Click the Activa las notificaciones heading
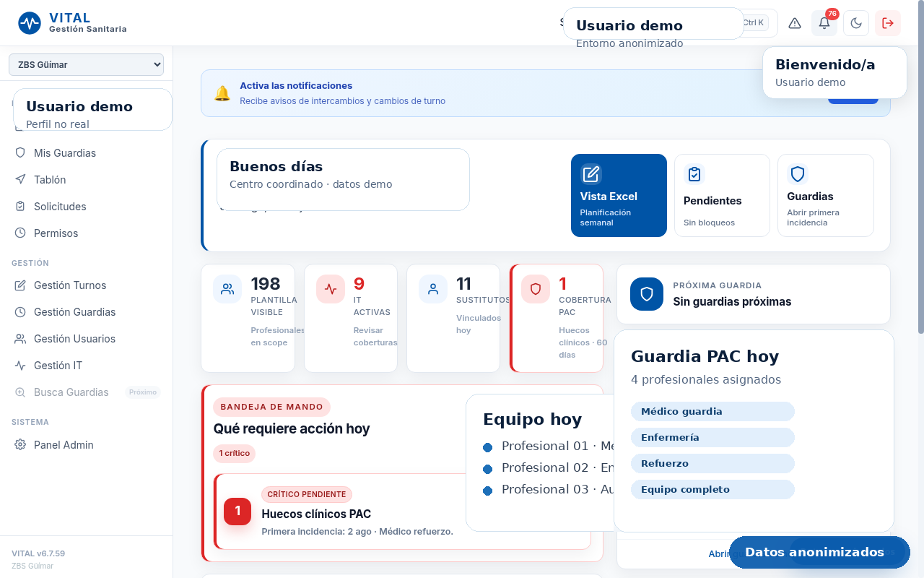This screenshot has width=924, height=578. click(x=296, y=85)
